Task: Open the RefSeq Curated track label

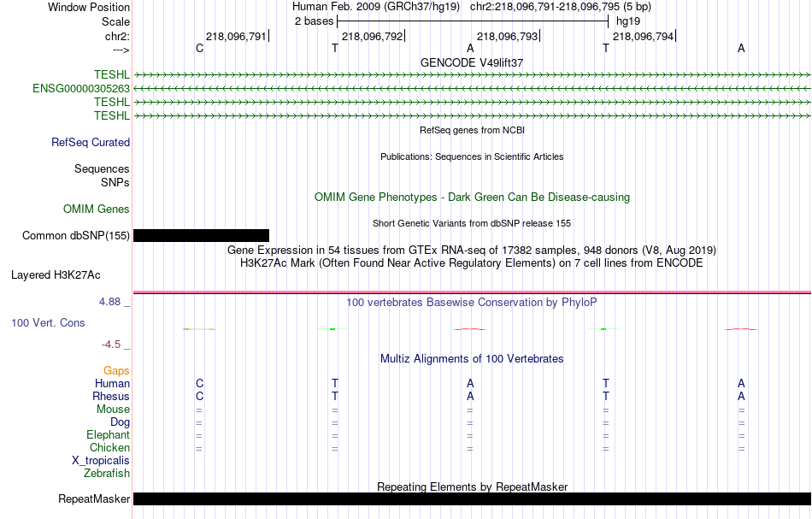Action: tap(91, 143)
